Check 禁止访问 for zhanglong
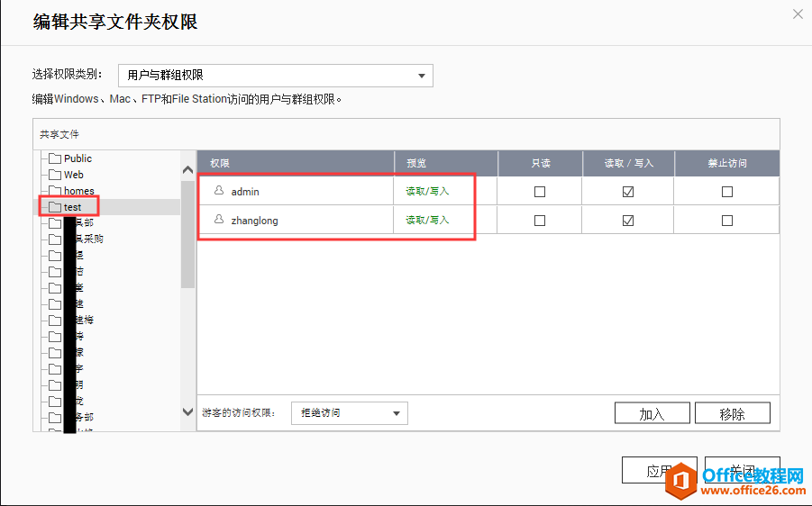The width and height of the screenshot is (812, 506). (x=727, y=221)
